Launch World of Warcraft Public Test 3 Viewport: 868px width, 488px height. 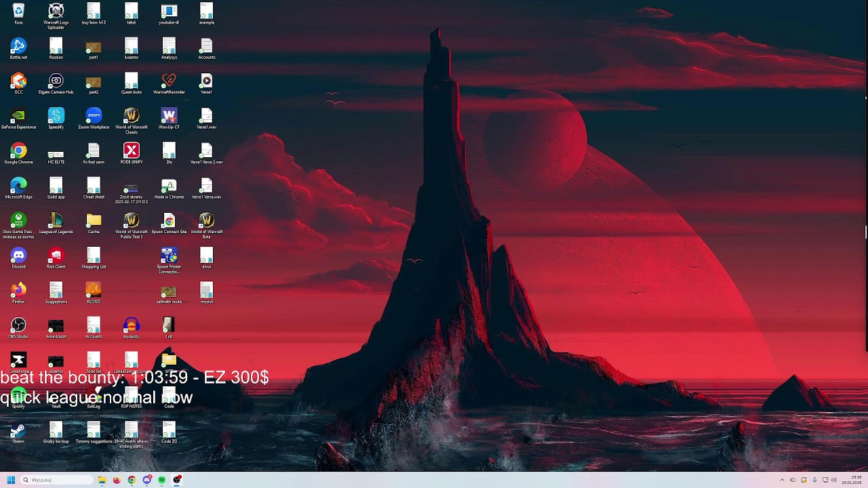tap(132, 226)
